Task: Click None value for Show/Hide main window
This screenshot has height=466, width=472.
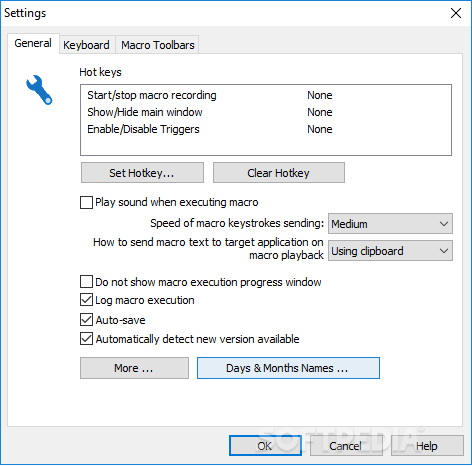Action: (320, 112)
